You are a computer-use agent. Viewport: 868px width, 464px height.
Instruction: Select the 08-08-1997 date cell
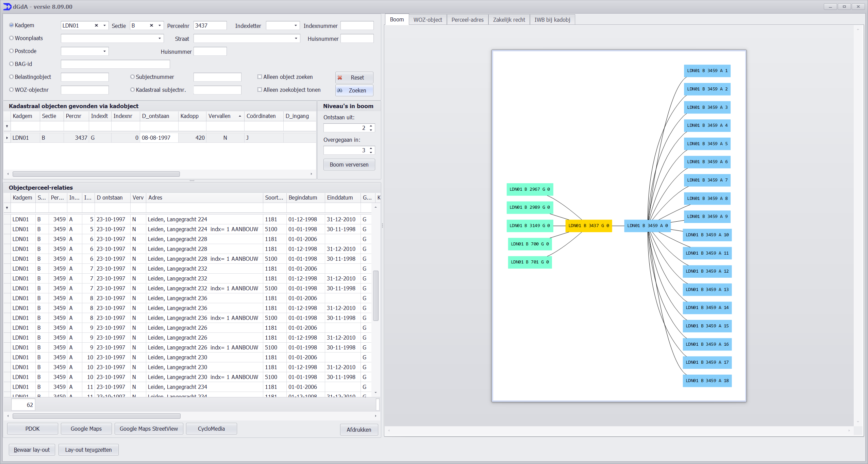(x=159, y=138)
